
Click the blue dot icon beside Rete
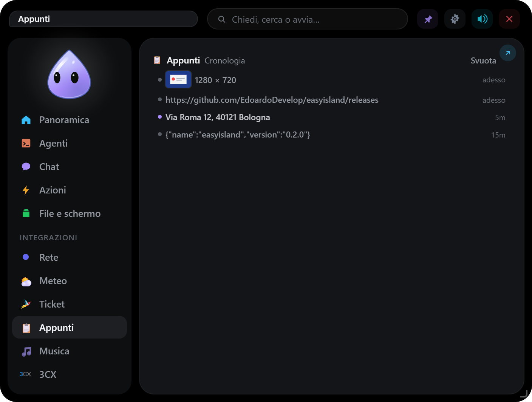click(26, 257)
